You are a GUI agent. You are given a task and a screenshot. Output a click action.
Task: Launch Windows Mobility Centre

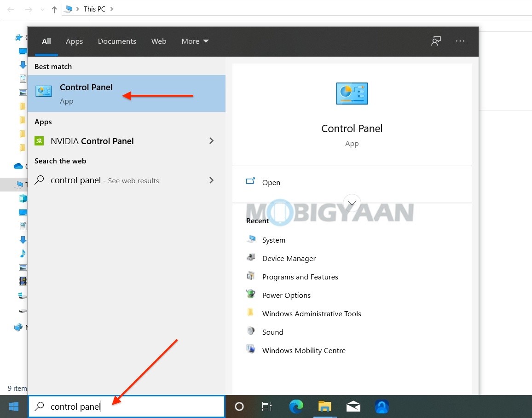[x=304, y=350]
